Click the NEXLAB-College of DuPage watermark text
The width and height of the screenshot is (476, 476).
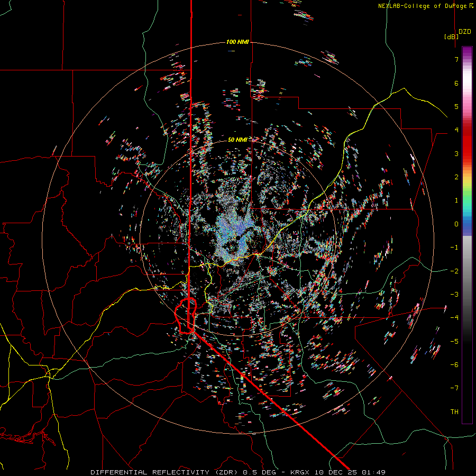coord(425,6)
